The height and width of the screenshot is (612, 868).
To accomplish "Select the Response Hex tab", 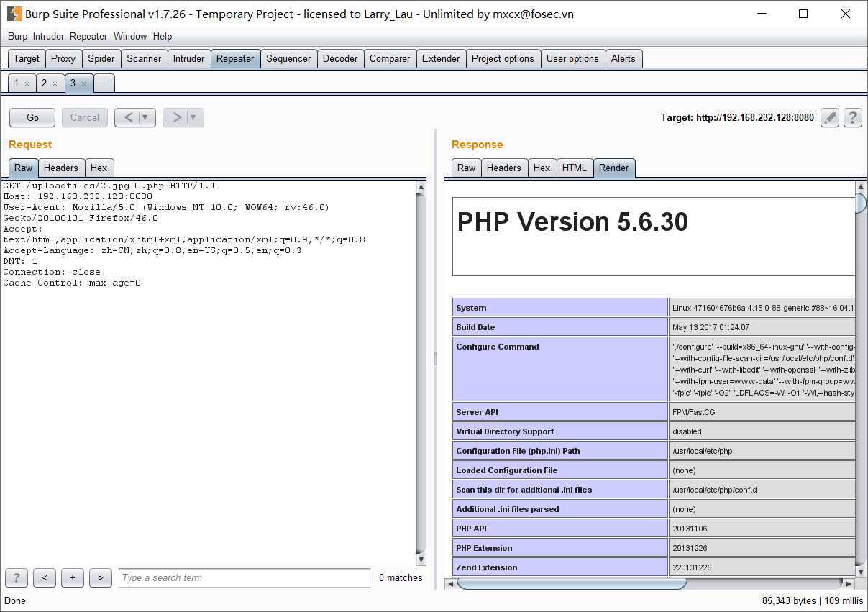I will pyautogui.click(x=542, y=168).
